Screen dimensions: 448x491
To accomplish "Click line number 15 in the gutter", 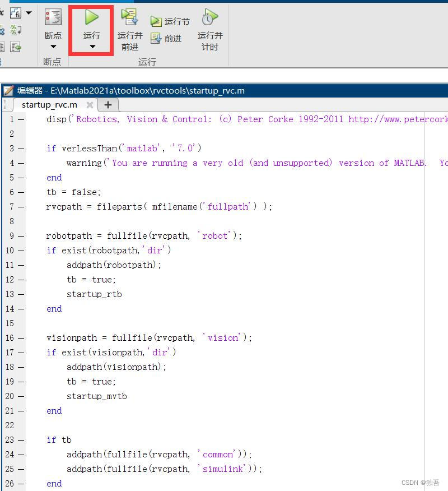I will point(10,323).
